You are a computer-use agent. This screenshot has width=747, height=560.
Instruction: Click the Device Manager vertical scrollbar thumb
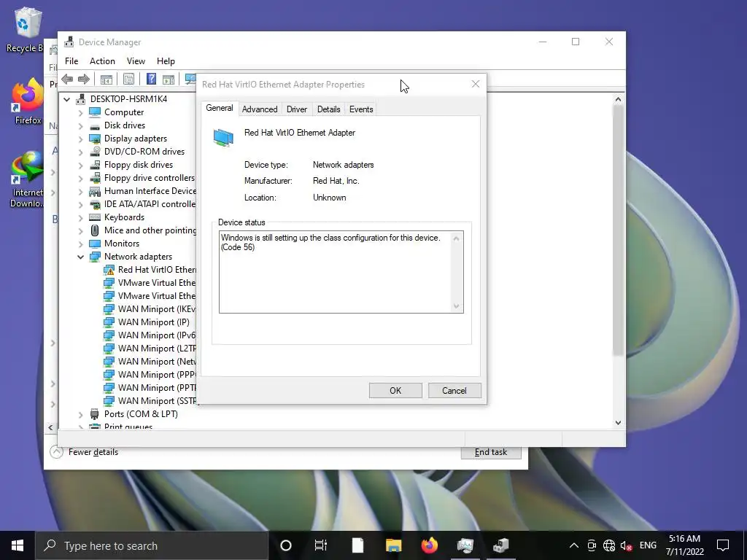pyautogui.click(x=618, y=230)
